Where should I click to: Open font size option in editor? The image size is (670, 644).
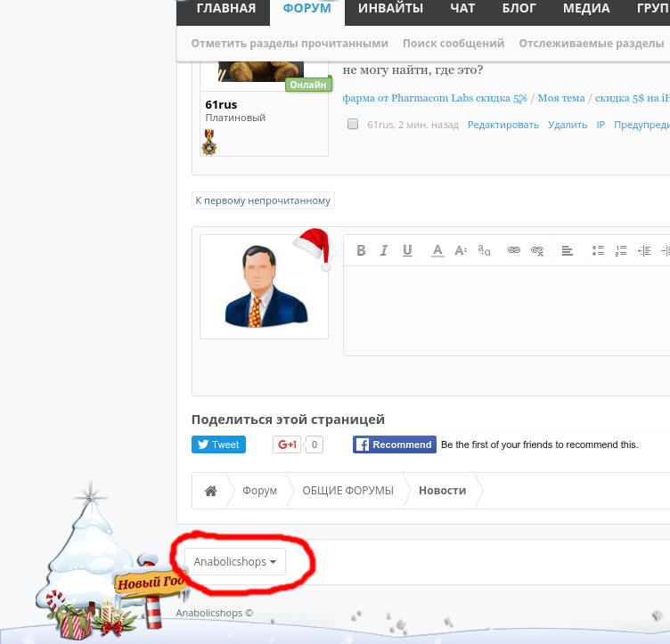[461, 250]
